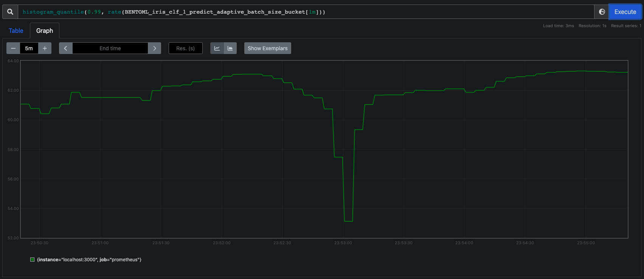Move end time forward with right chevron
644x279 pixels.
pos(154,48)
